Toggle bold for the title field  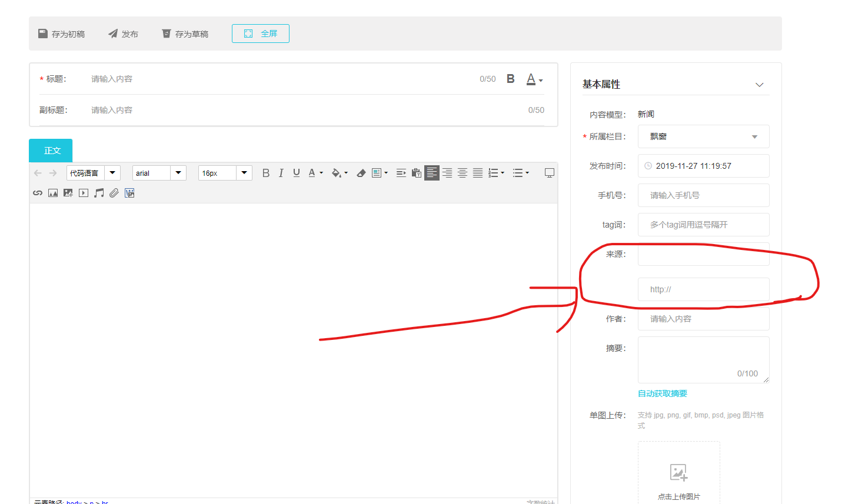point(511,79)
